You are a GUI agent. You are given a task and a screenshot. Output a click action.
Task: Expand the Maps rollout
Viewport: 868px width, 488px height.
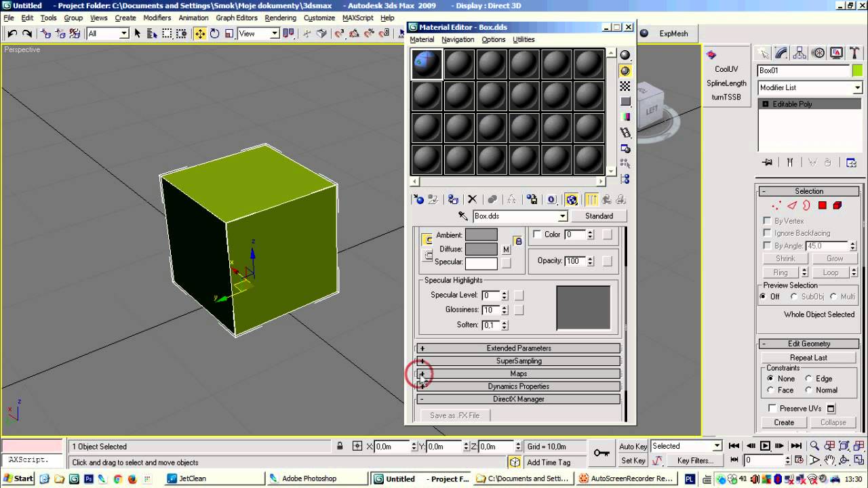click(x=519, y=373)
